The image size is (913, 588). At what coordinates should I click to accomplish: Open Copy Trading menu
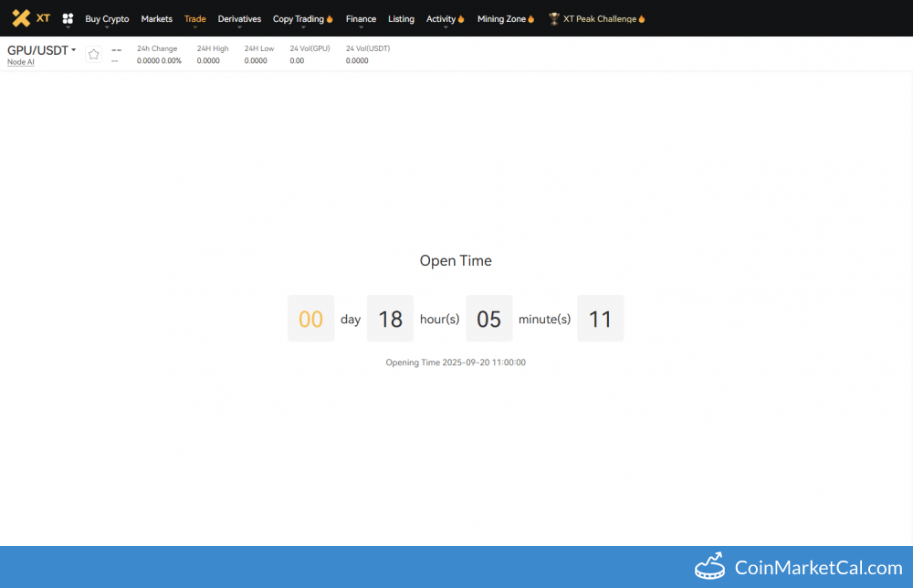point(299,18)
